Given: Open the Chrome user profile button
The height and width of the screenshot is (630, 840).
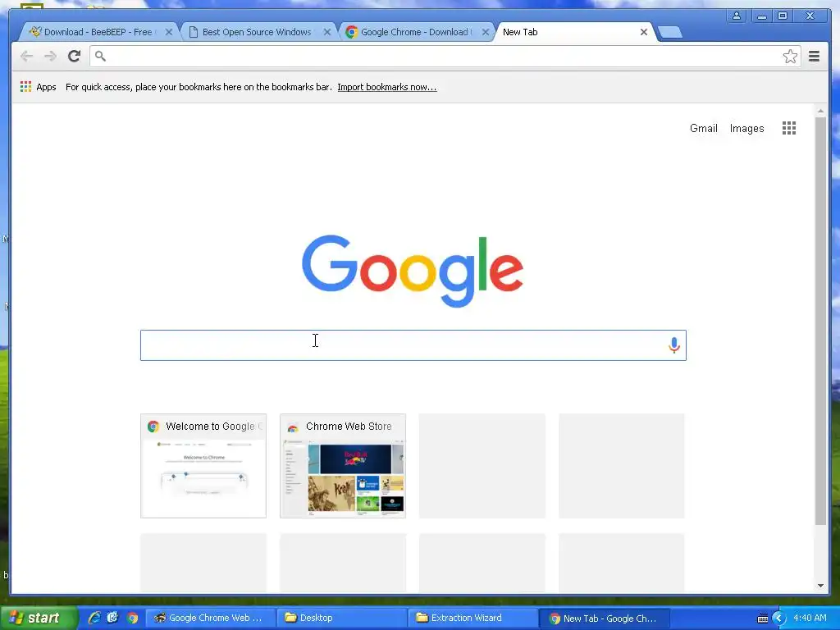Looking at the screenshot, I should point(737,16).
